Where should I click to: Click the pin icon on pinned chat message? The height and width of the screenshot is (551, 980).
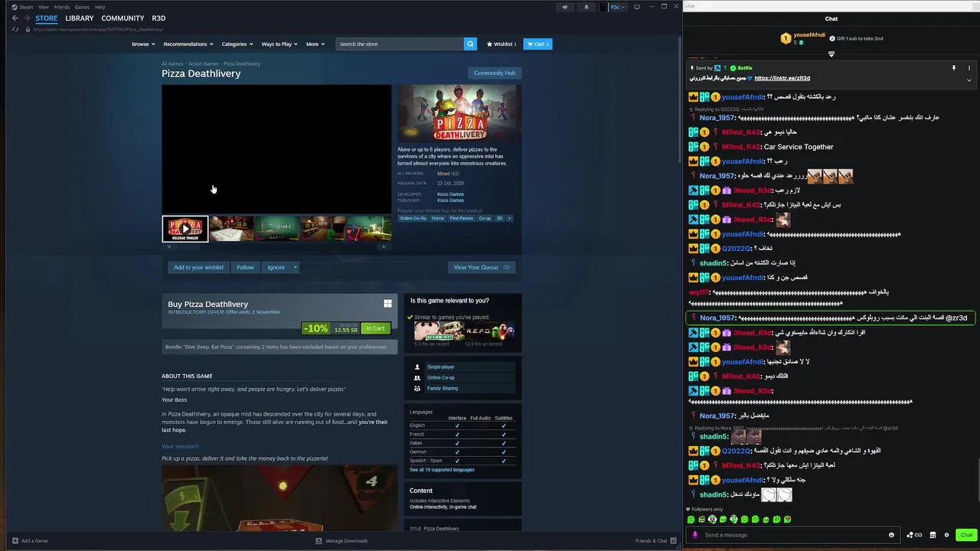point(953,68)
